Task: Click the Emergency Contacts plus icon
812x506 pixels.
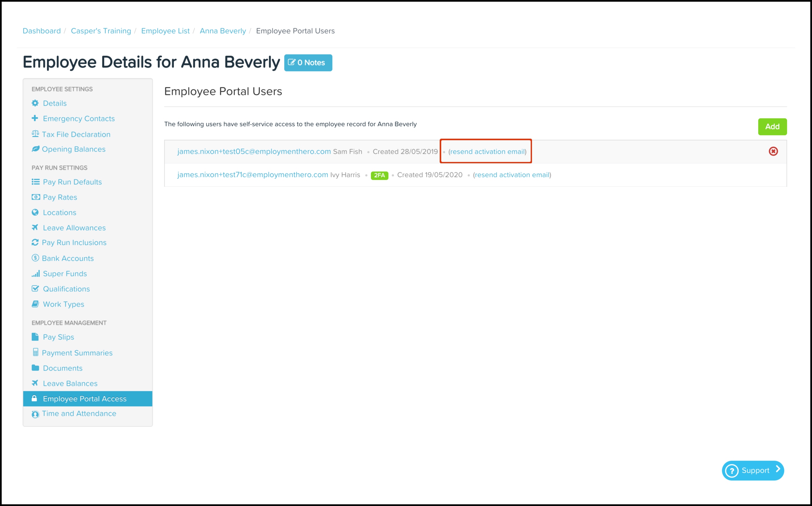Action: [35, 118]
